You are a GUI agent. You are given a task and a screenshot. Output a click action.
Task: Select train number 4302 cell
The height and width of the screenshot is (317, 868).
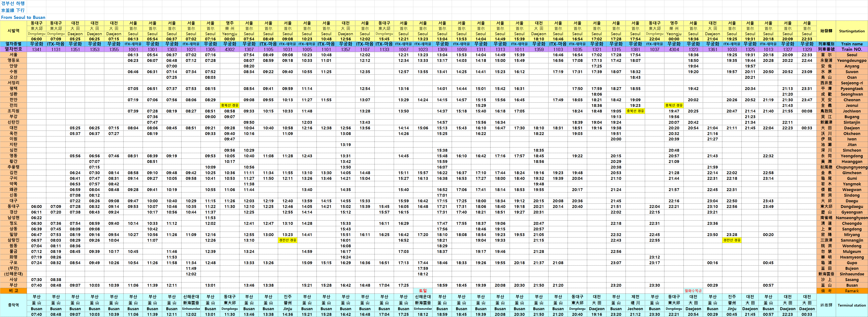pos(229,49)
